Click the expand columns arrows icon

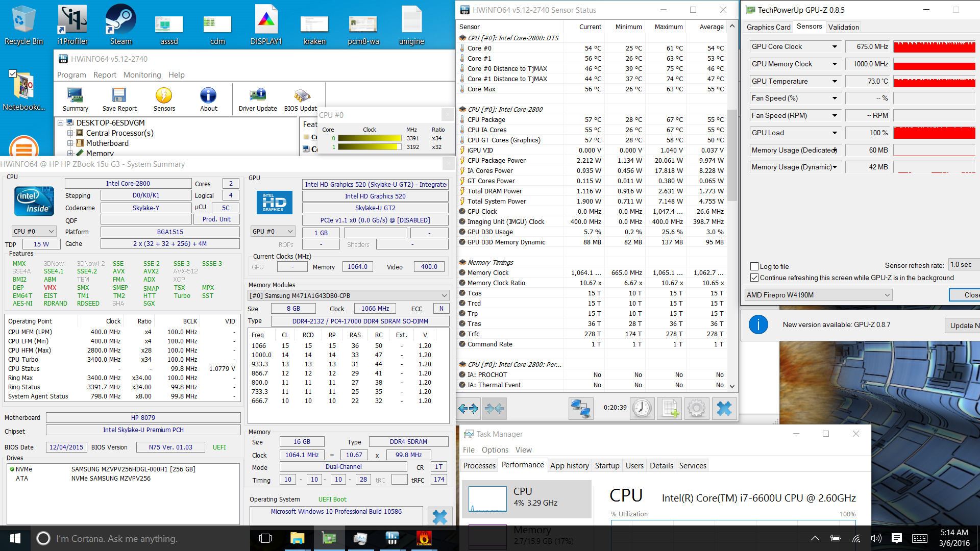pyautogui.click(x=468, y=408)
